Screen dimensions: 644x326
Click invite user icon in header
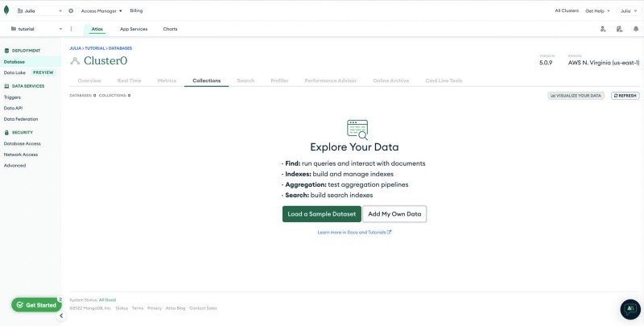(603, 29)
